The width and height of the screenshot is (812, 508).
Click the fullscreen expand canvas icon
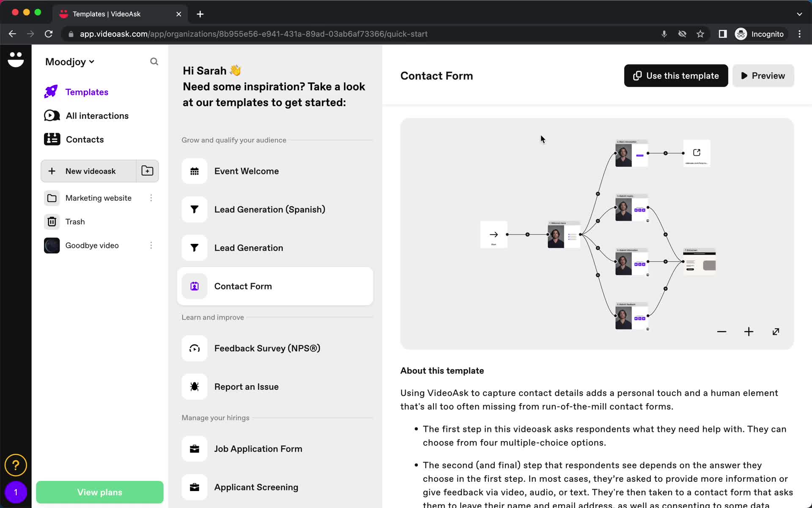[775, 332]
